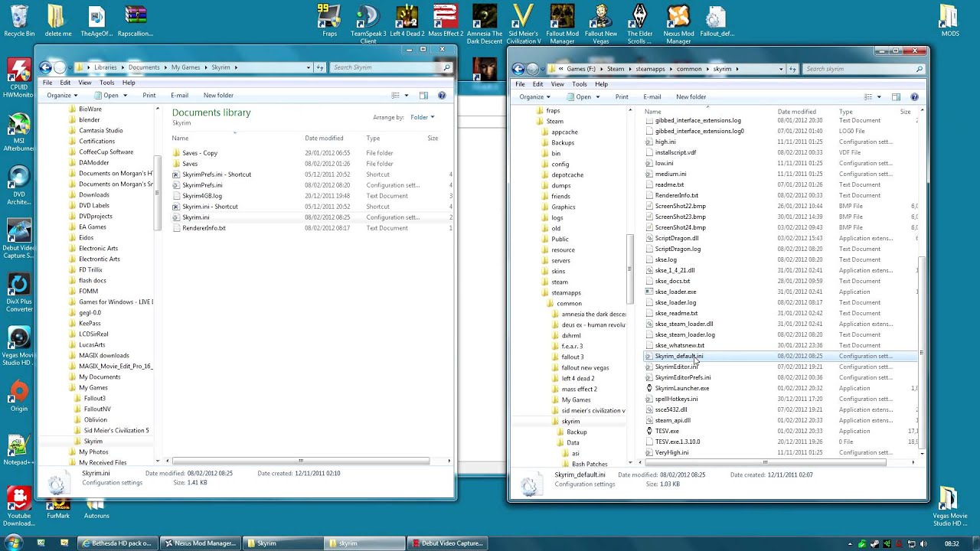Image resolution: width=980 pixels, height=551 pixels.
Task: Select the TESV.exe file in the steamapps skyrim window
Action: 667,431
